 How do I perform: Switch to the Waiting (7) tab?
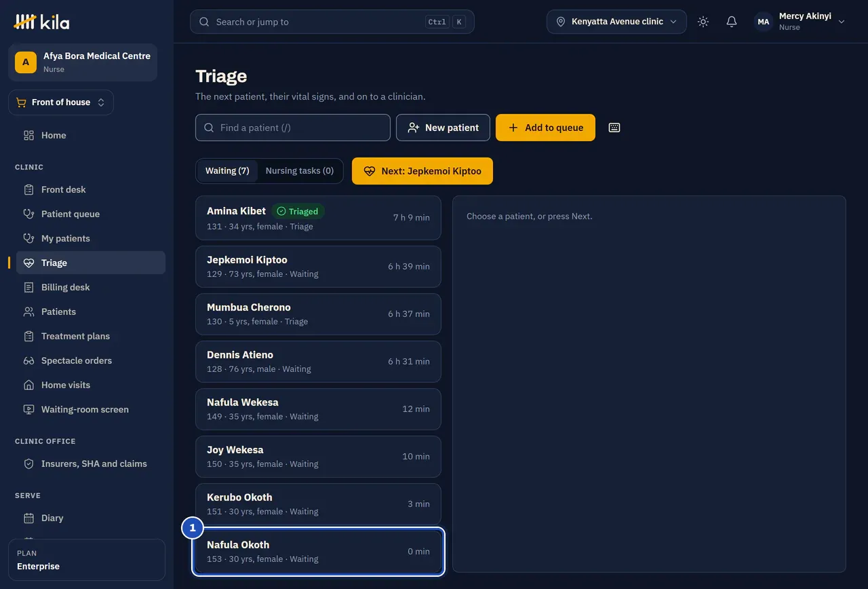pos(227,171)
